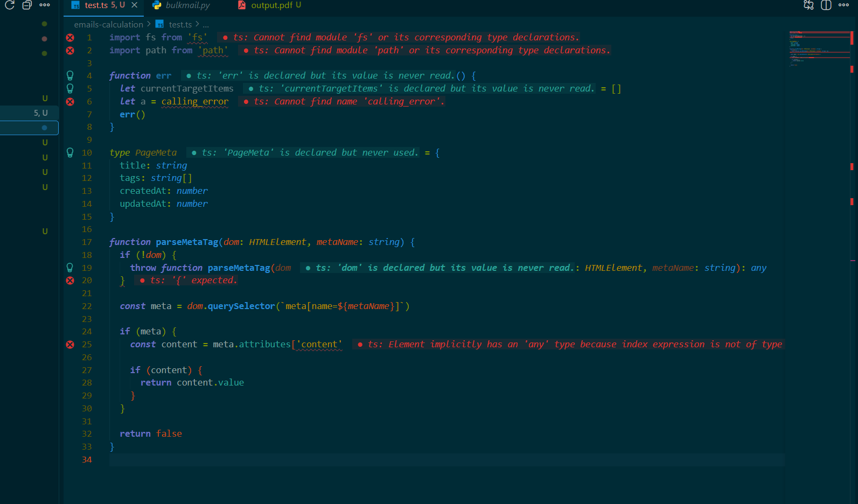This screenshot has width=858, height=504.
Task: Click line number 34 in the gutter
Action: point(87,459)
